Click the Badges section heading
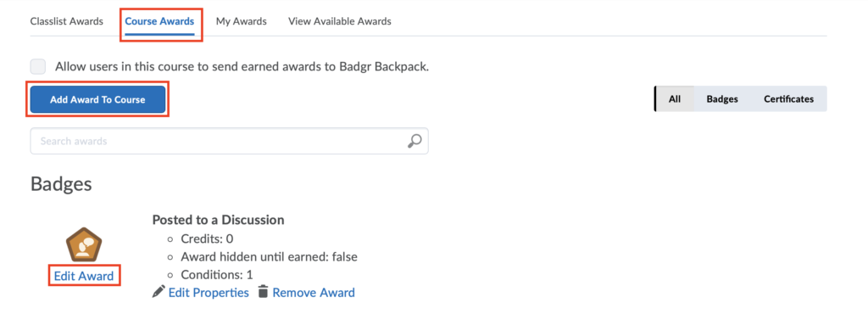868x331 pixels. coord(61,184)
